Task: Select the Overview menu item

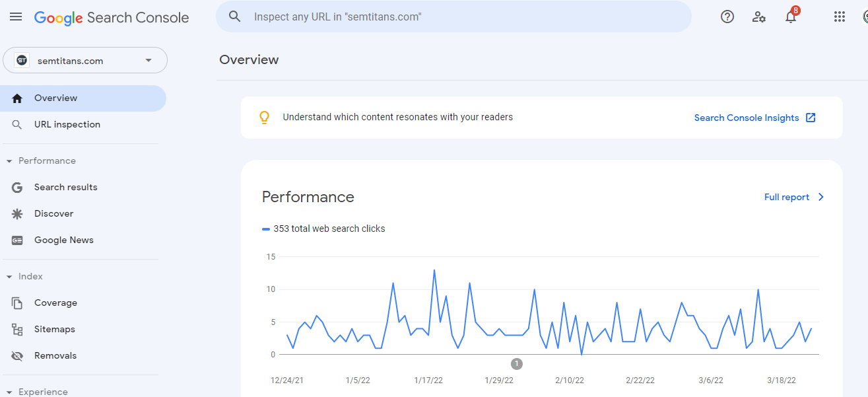Action: point(83,98)
